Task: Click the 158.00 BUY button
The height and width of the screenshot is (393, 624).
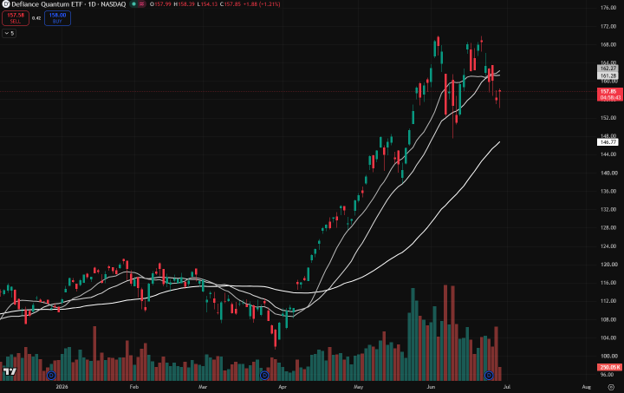Action: tap(57, 18)
